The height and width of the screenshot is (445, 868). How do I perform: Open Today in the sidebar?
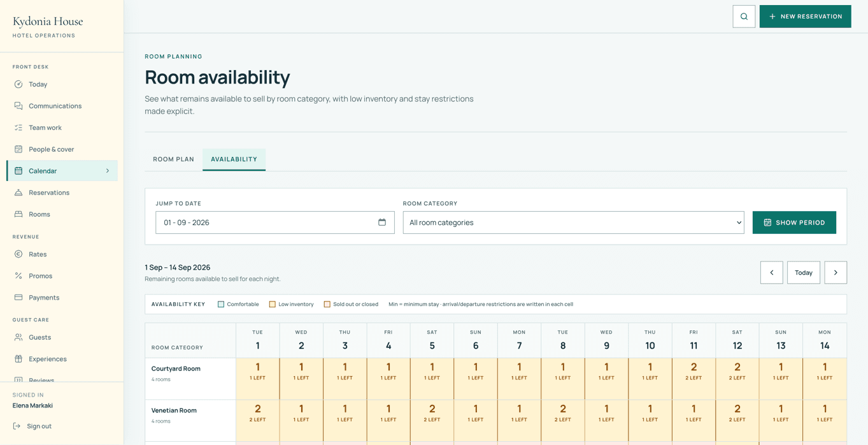62,84
